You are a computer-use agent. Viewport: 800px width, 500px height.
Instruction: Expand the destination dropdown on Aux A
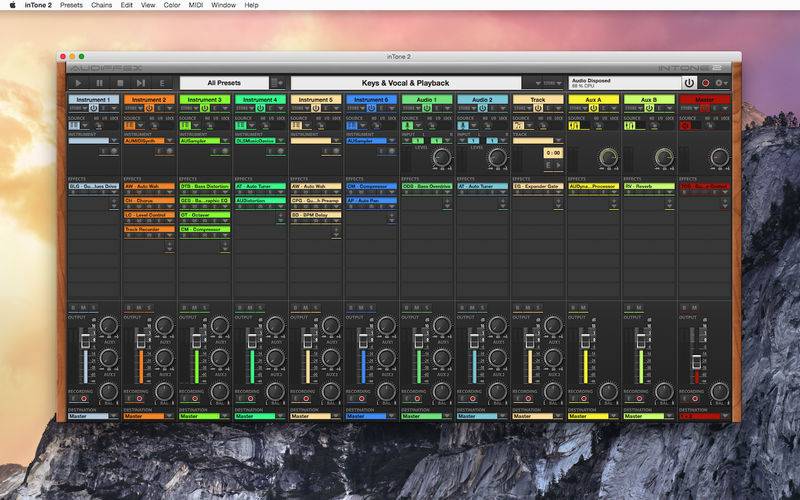(x=614, y=416)
